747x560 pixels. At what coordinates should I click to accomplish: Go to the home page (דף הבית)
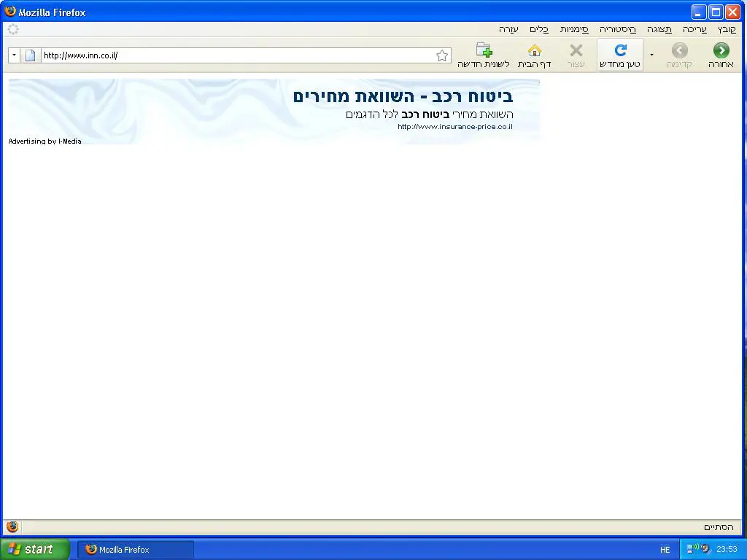(x=534, y=55)
